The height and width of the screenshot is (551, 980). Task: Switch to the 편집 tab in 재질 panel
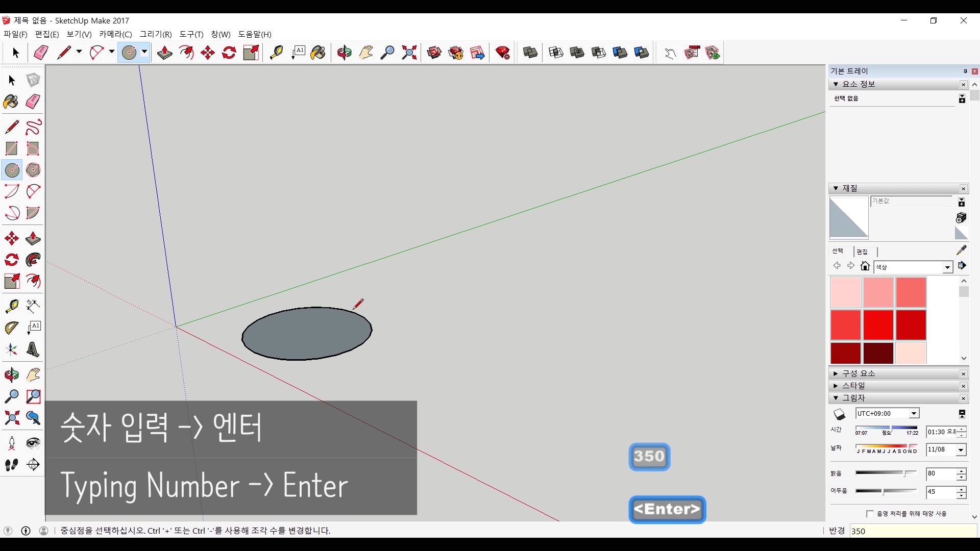862,252
